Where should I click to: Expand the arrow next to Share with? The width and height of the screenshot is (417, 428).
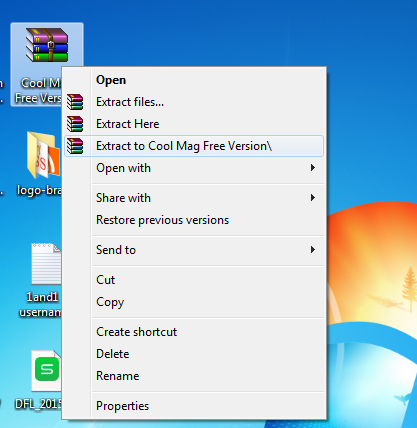(313, 198)
